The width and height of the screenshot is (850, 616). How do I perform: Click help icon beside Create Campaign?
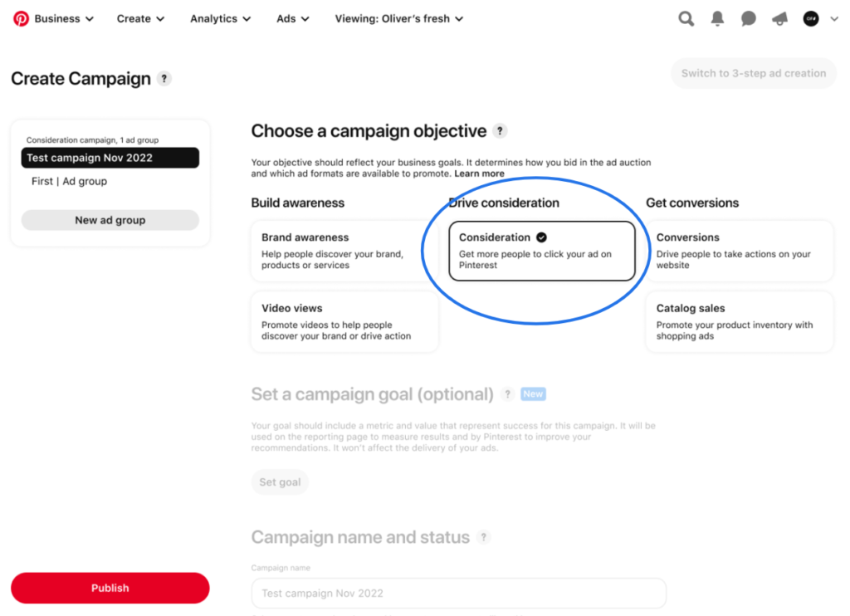164,79
